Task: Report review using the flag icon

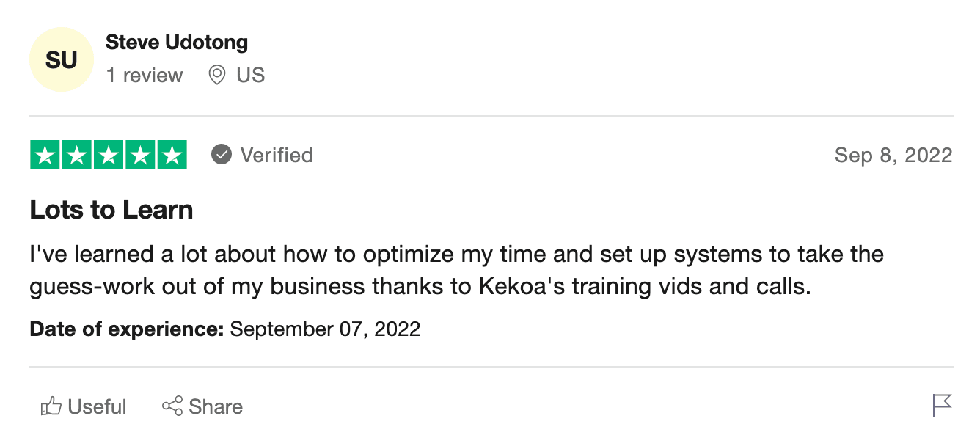Action: coord(942,405)
